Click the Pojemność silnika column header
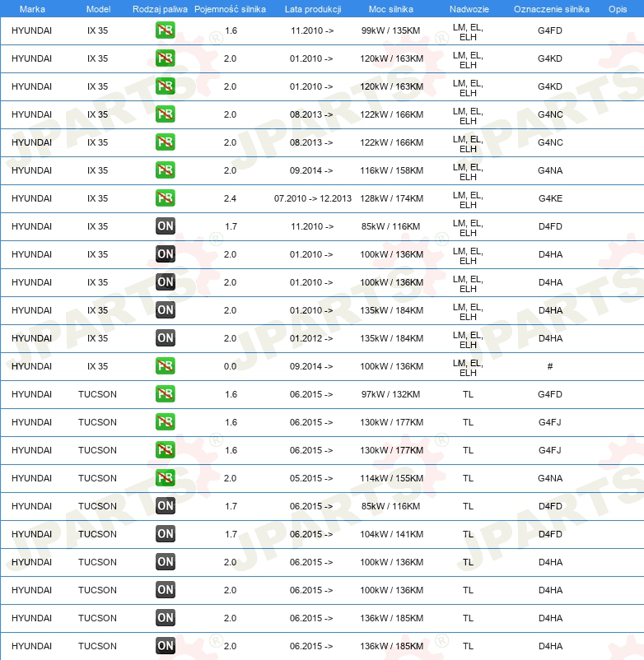The width and height of the screenshot is (644, 660). coord(230,9)
